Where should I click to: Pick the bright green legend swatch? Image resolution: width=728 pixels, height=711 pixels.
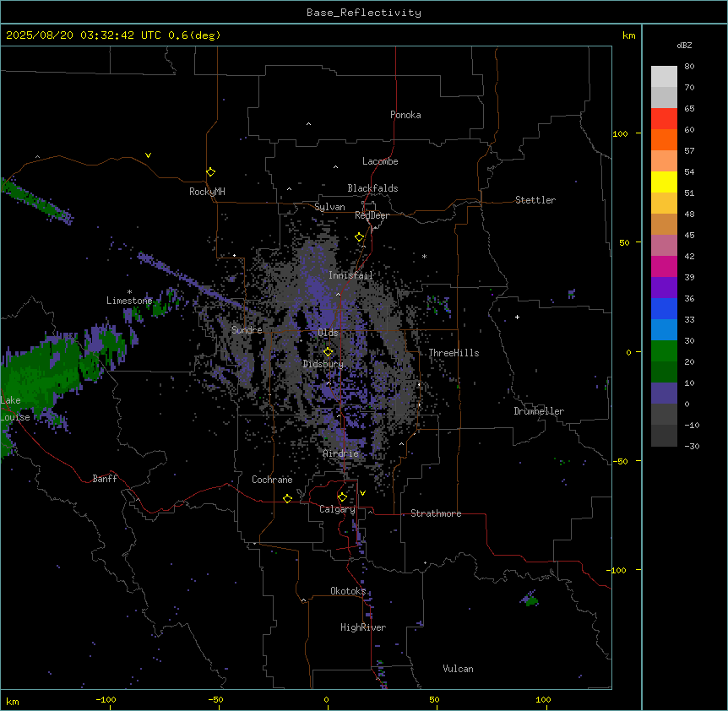tap(664, 351)
